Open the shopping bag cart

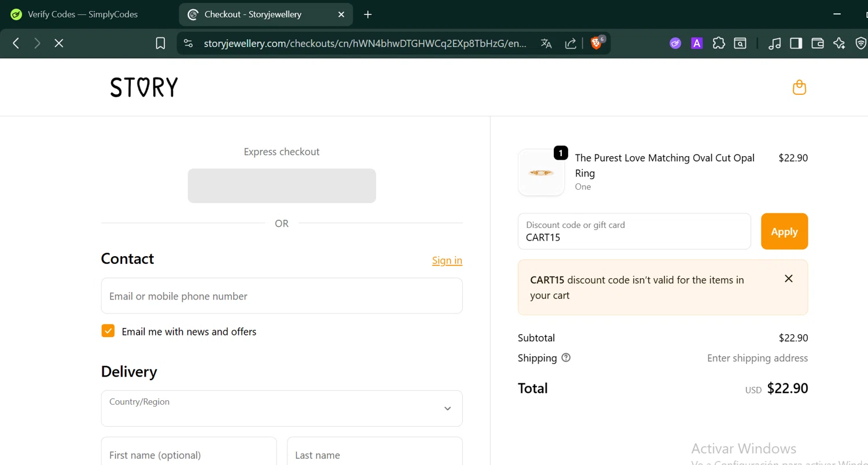(x=799, y=87)
